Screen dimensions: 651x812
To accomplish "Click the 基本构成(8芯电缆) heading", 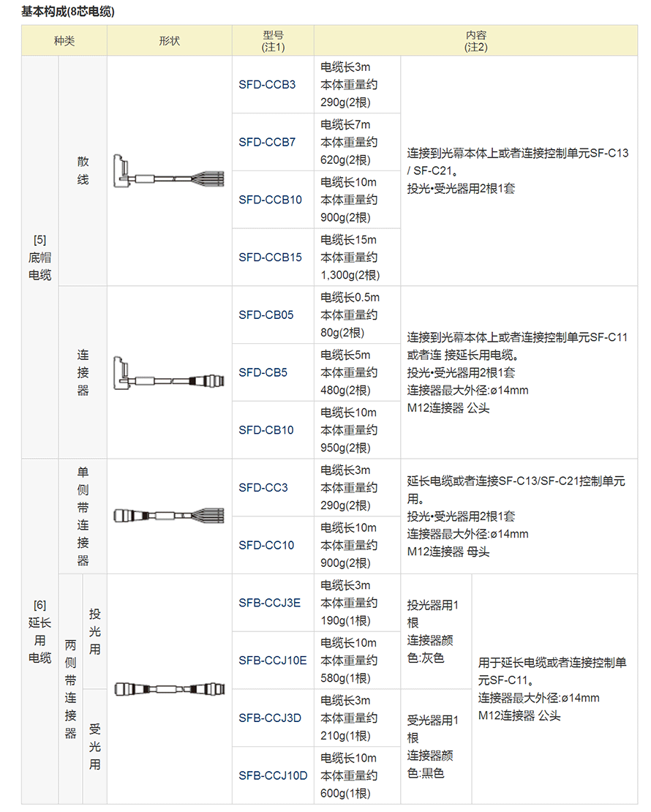I will tap(68, 12).
